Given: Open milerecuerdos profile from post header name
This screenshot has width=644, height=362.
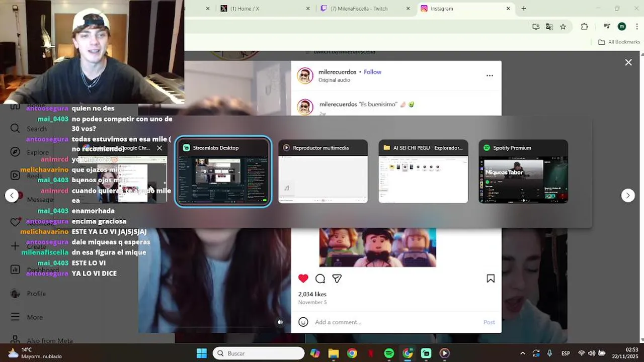Looking at the screenshot, I should point(337,72).
